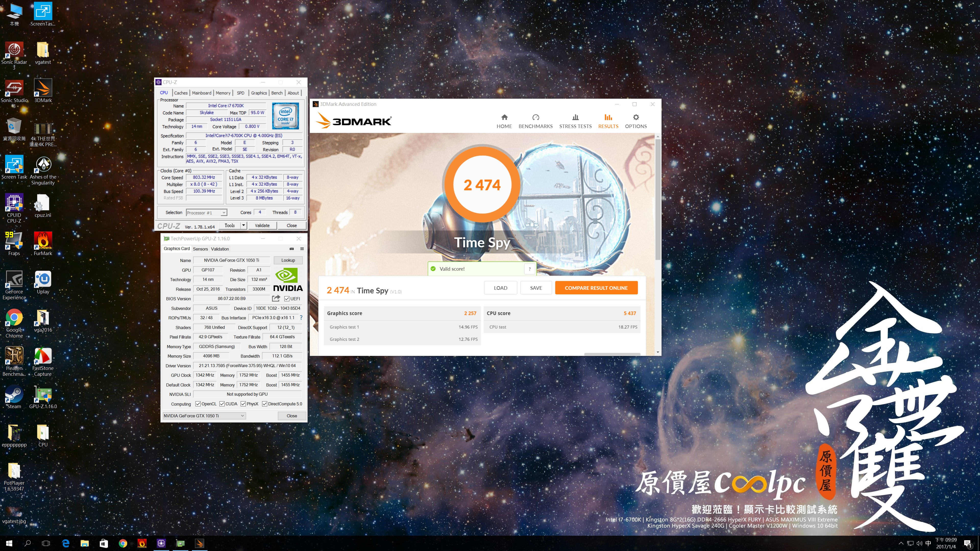
Task: Click the Close button in GPU-Z
Action: coord(292,416)
